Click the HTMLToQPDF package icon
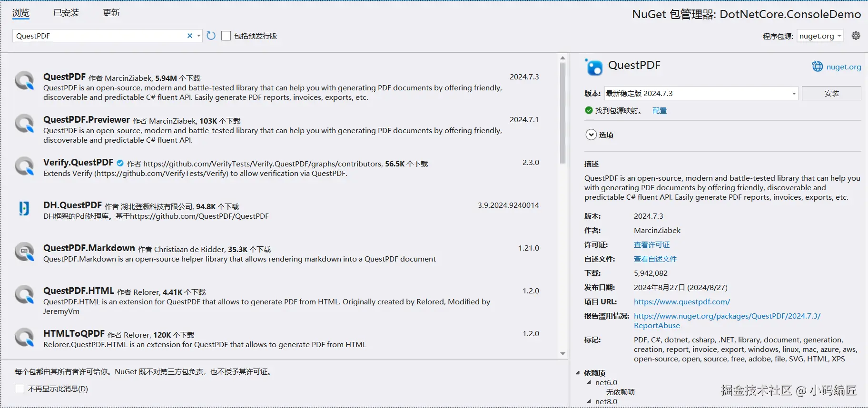Screen dimensions: 868x408 [x=24, y=337]
